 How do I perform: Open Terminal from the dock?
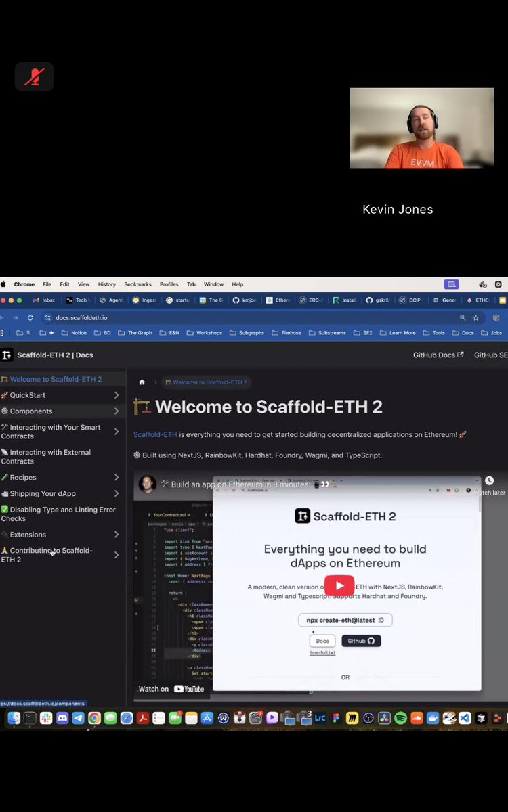click(30, 719)
